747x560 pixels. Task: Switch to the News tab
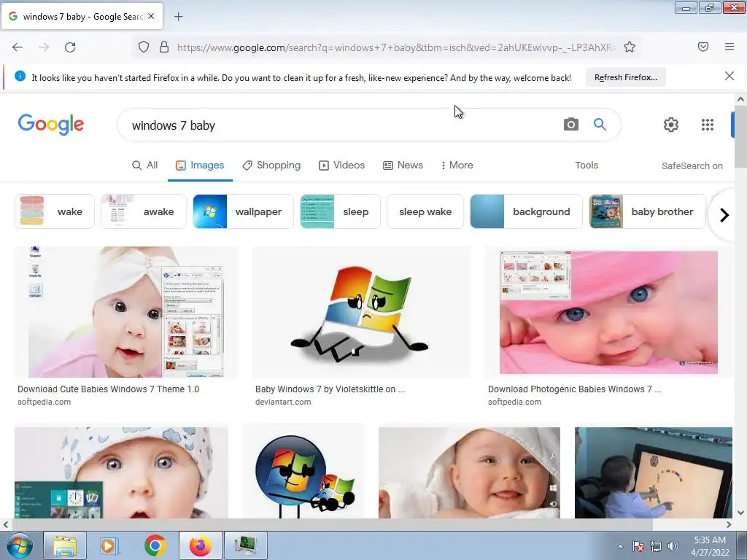pyautogui.click(x=403, y=166)
